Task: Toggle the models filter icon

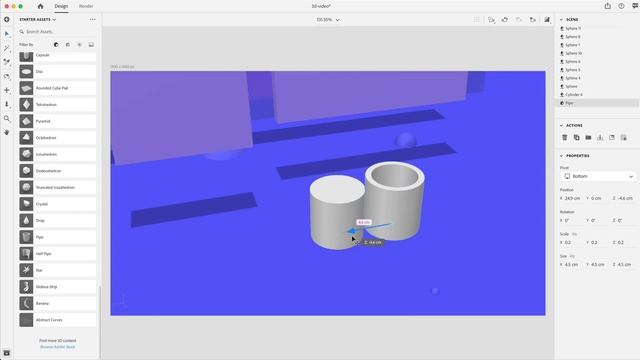Action: (x=56, y=44)
